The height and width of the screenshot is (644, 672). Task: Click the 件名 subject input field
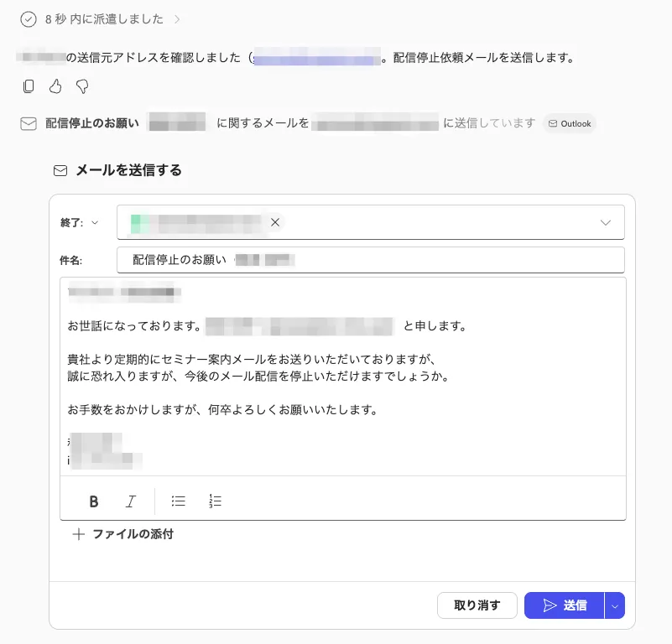tap(369, 260)
